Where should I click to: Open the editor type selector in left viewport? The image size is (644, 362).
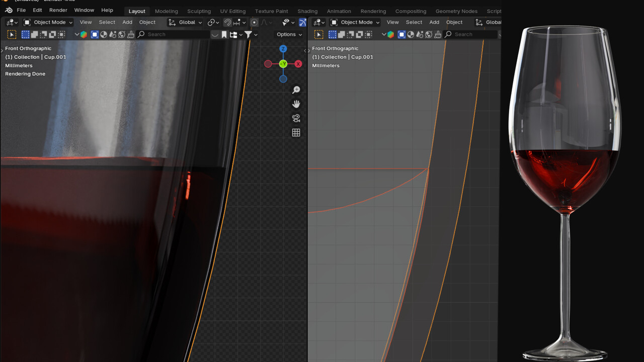tap(12, 22)
